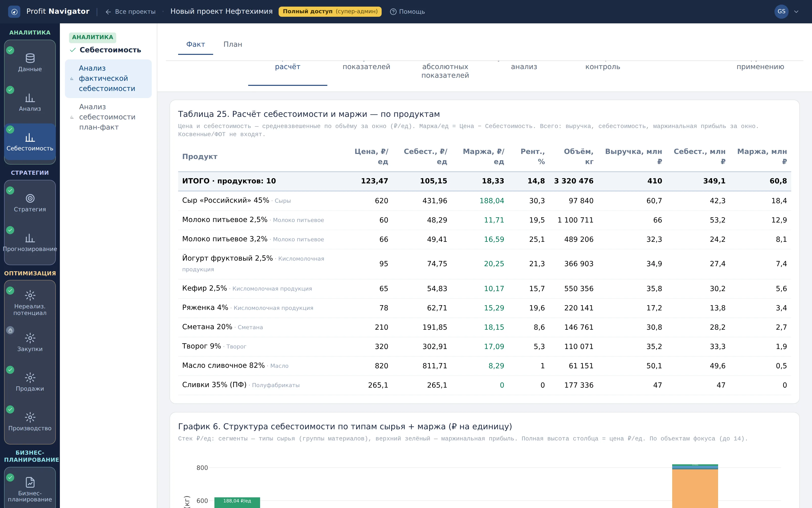The height and width of the screenshot is (508, 812).
Task: Click the GS user avatar
Action: 781,12
